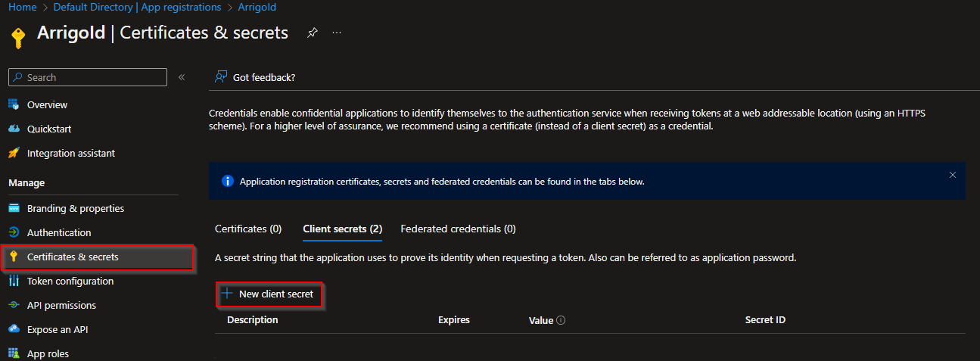Click Home breadcrumb link
The width and height of the screenshot is (980, 361).
(x=23, y=7)
